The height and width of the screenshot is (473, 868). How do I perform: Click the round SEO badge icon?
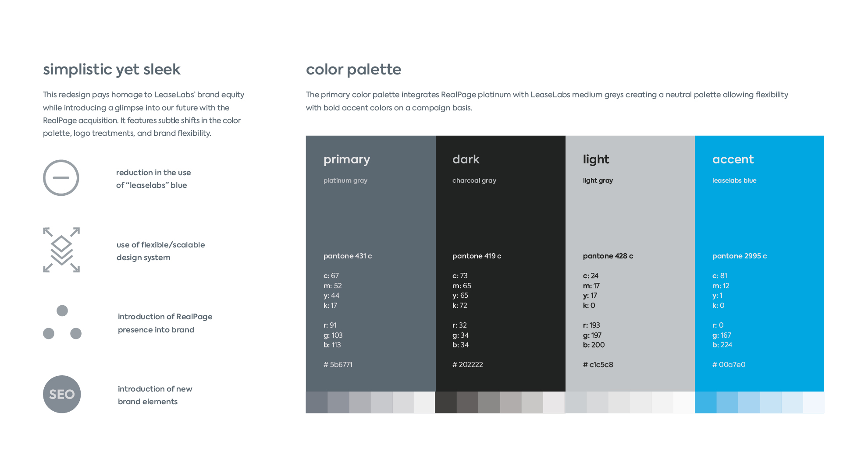point(62,394)
